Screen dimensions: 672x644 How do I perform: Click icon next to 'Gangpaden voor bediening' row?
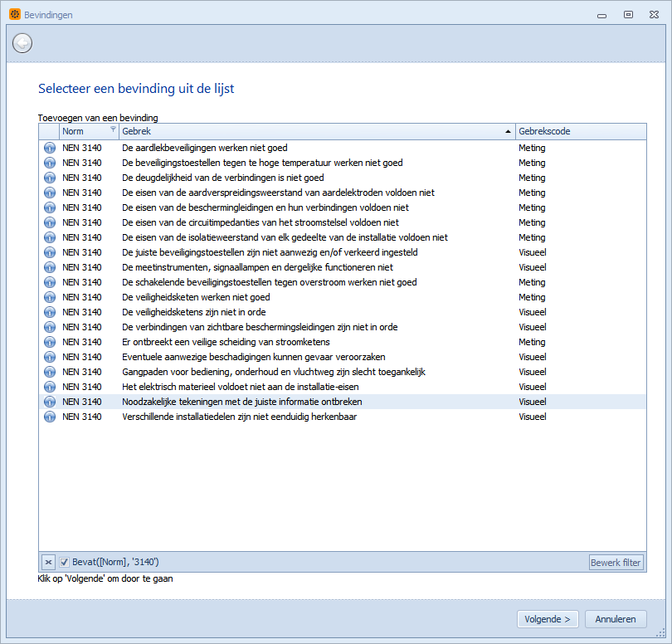pyautogui.click(x=49, y=372)
